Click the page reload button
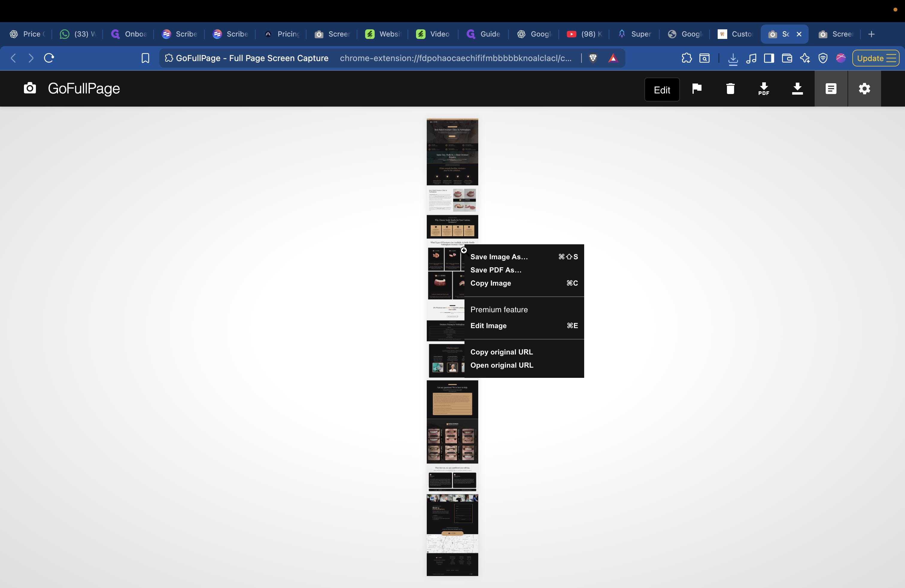The width and height of the screenshot is (905, 588). pos(49,58)
